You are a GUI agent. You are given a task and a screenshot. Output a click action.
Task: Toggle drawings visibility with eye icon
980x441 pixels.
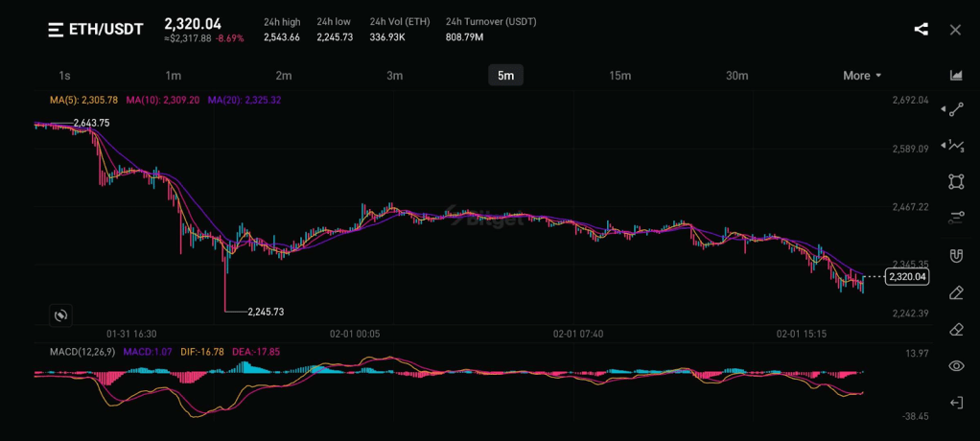[956, 366]
